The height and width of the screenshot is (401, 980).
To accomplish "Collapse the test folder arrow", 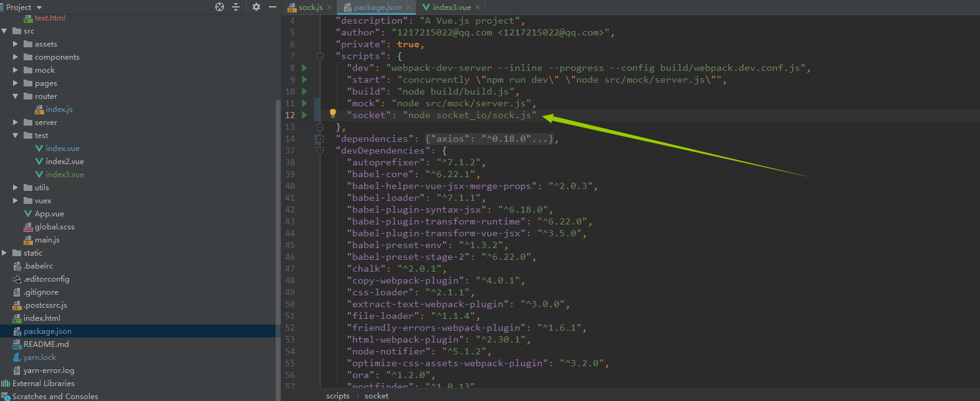I will (16, 136).
